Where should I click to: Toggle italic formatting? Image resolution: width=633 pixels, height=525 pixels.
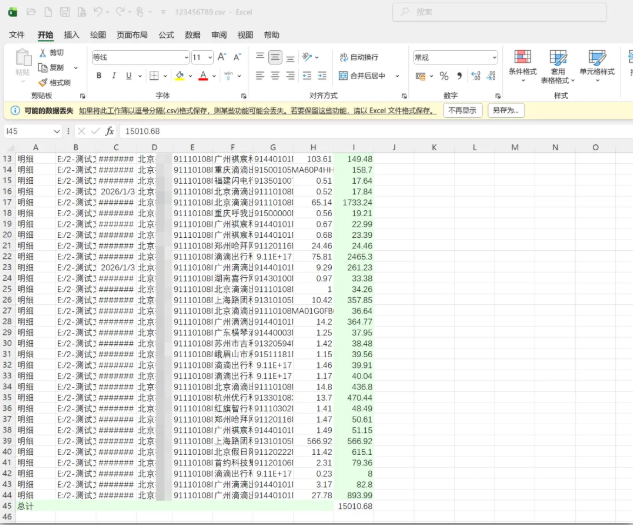click(x=114, y=76)
